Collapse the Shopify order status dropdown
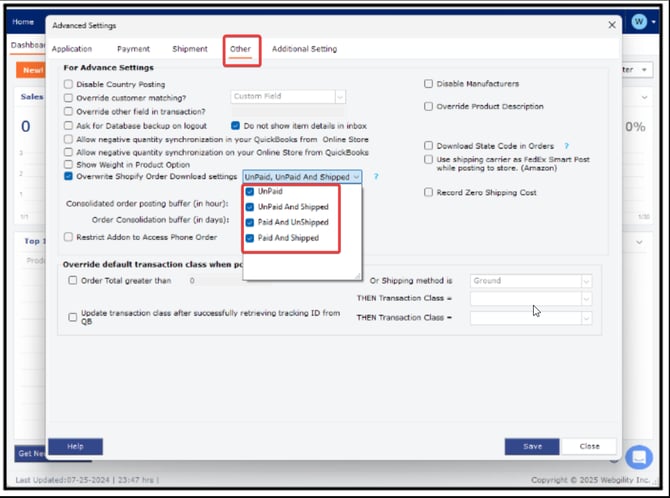This screenshot has width=670, height=498. click(356, 177)
